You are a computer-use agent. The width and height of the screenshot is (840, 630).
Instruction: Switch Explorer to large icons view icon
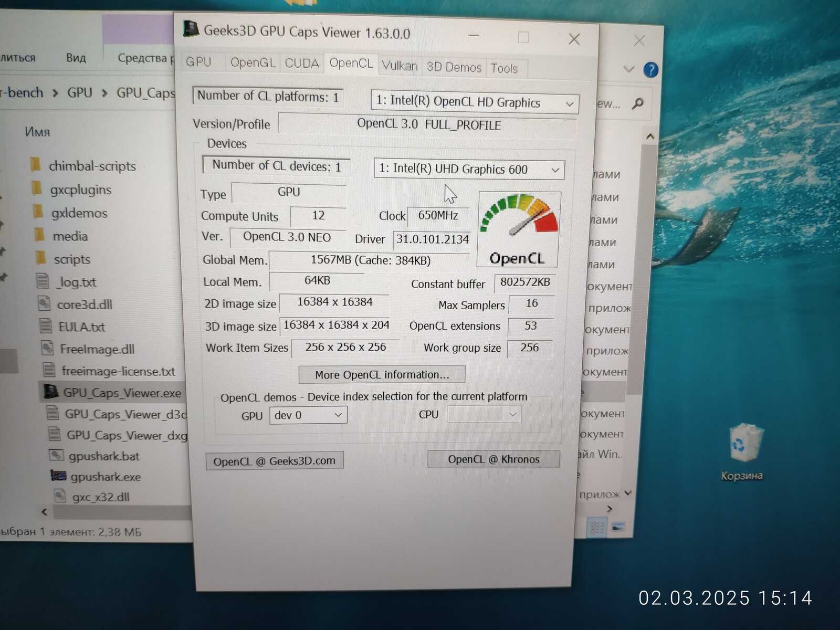coord(617,527)
